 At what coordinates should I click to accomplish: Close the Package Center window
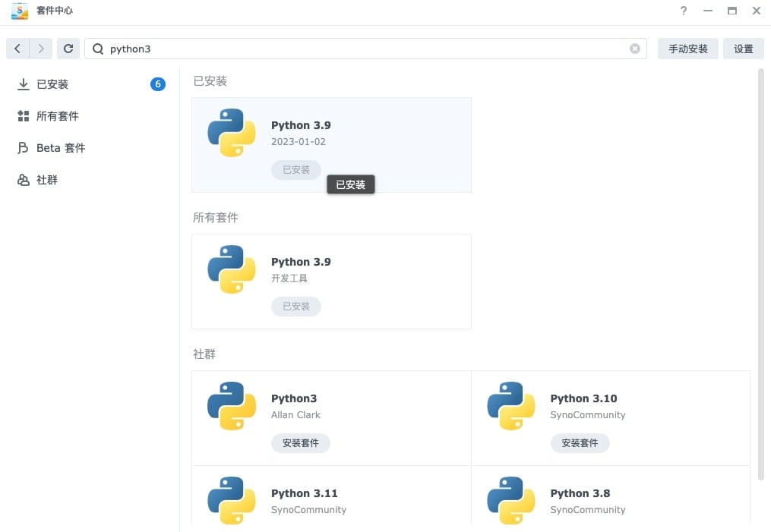[757, 11]
